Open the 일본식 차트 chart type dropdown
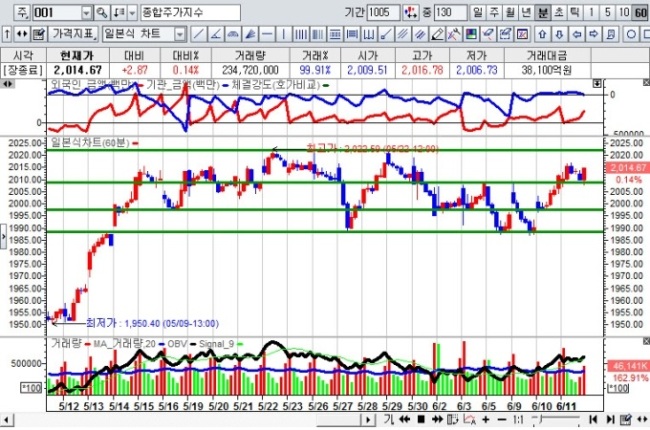The width and height of the screenshot is (650, 430). [x=179, y=34]
